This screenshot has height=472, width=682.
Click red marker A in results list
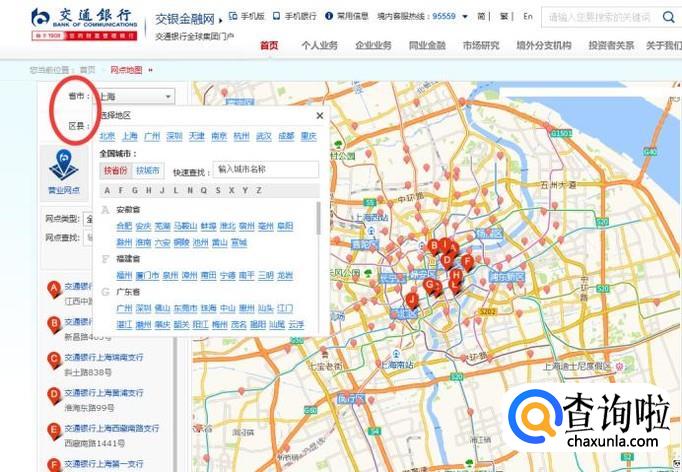click(x=54, y=289)
